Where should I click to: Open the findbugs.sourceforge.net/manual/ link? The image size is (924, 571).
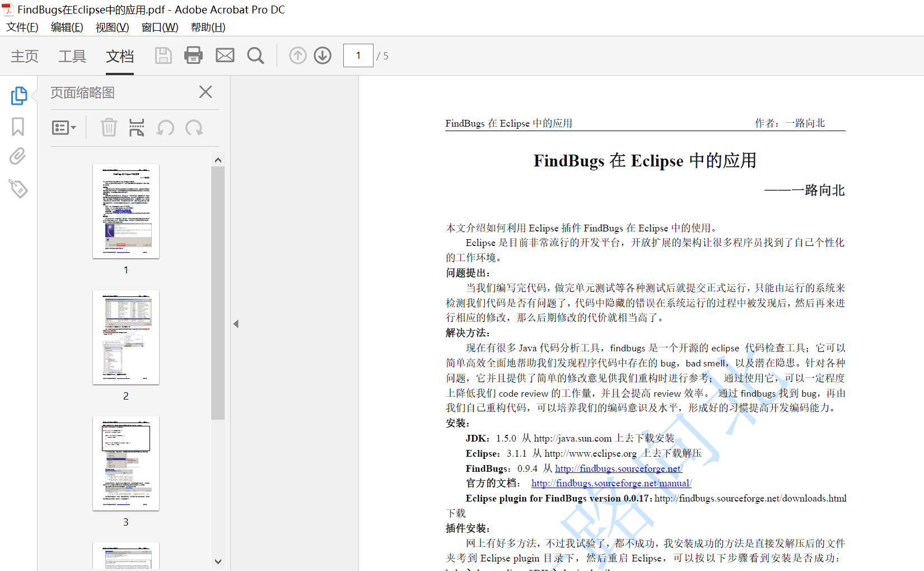point(612,483)
